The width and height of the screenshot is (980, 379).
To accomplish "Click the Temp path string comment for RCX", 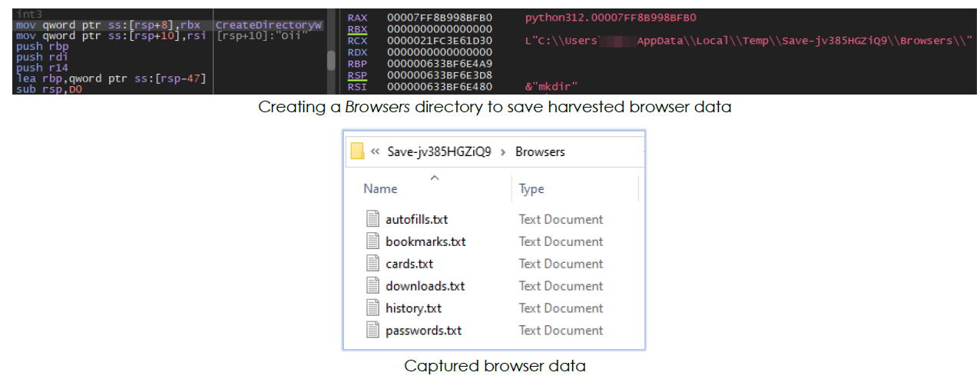I will pyautogui.click(x=750, y=40).
